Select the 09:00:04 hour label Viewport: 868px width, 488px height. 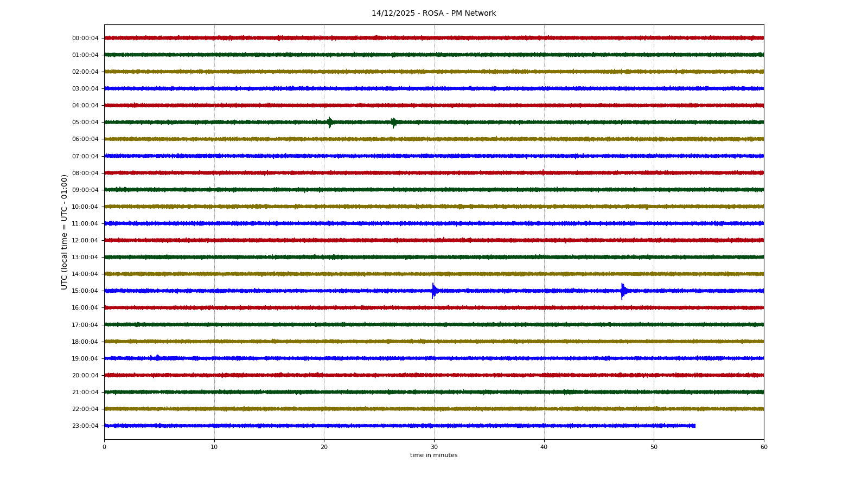pyautogui.click(x=85, y=190)
